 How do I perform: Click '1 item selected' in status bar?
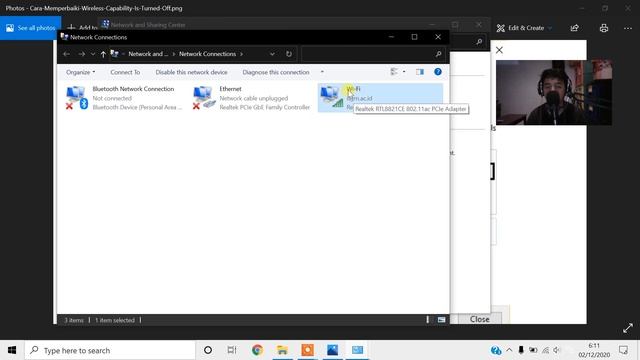(x=115, y=320)
